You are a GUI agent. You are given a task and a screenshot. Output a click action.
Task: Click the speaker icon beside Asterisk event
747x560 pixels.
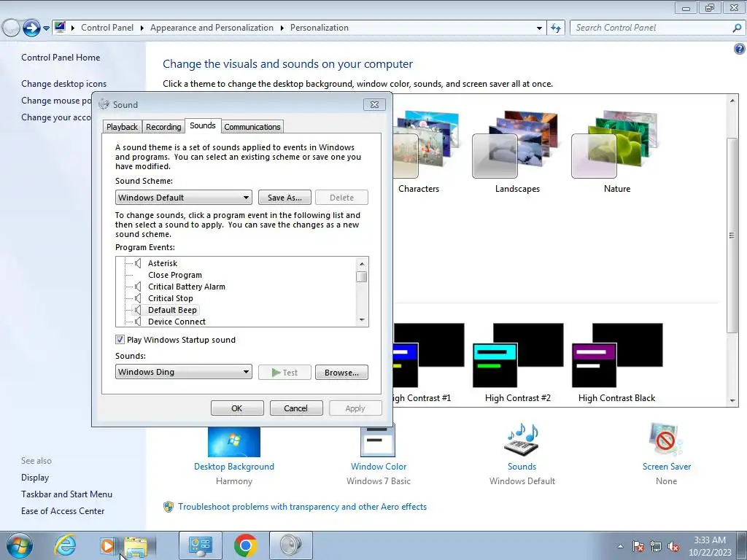(138, 262)
